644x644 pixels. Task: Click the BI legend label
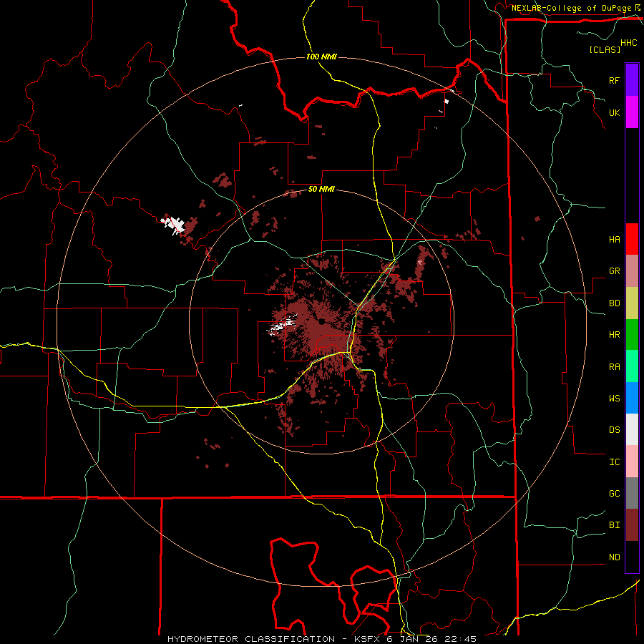614,525
